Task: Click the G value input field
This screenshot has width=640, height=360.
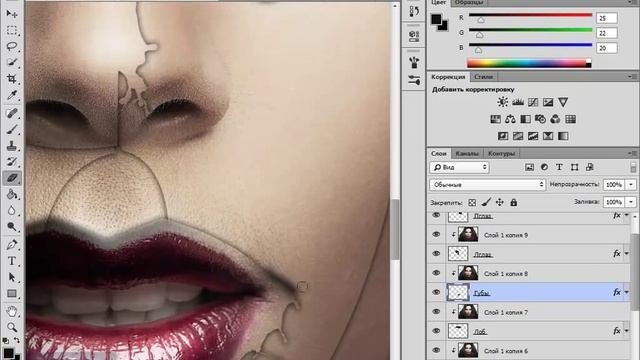Action: click(607, 33)
